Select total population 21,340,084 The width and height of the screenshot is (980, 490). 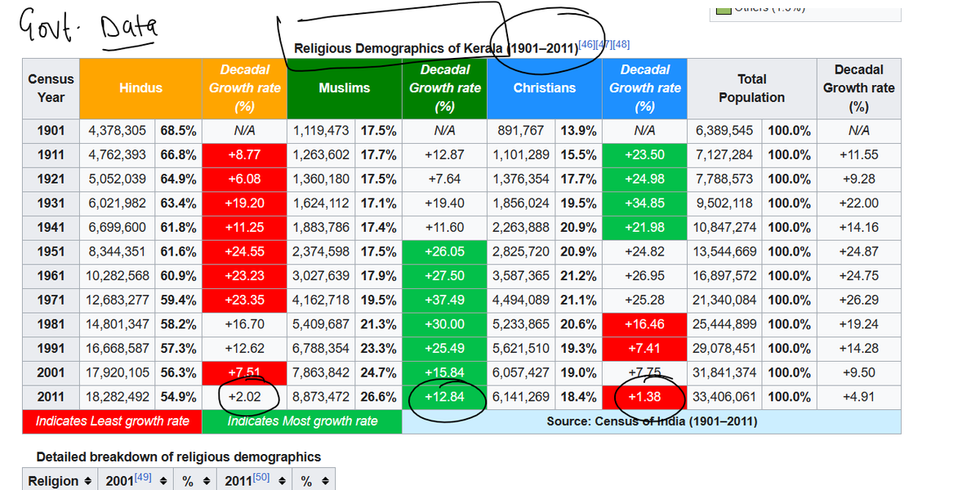(x=724, y=300)
